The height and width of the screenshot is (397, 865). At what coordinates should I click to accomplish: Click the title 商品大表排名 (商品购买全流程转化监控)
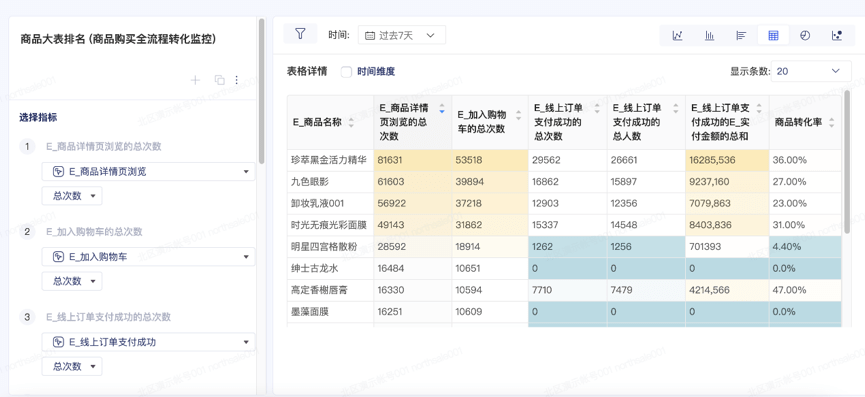(x=118, y=39)
